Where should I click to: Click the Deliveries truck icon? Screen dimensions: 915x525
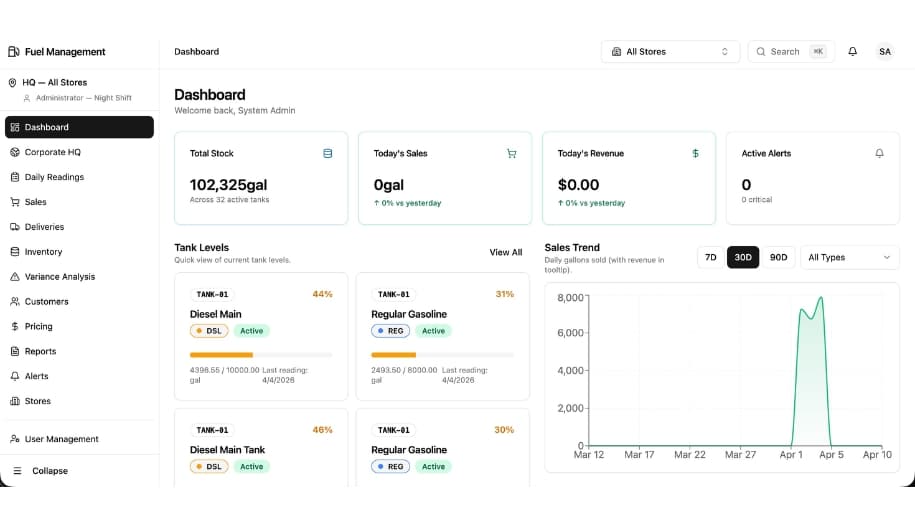click(15, 226)
